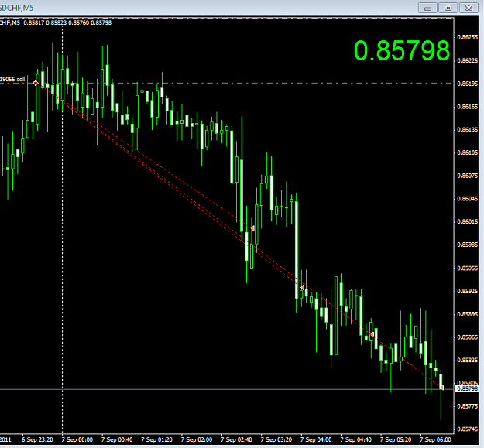Click 0.85985 on the price scale

coord(467,245)
